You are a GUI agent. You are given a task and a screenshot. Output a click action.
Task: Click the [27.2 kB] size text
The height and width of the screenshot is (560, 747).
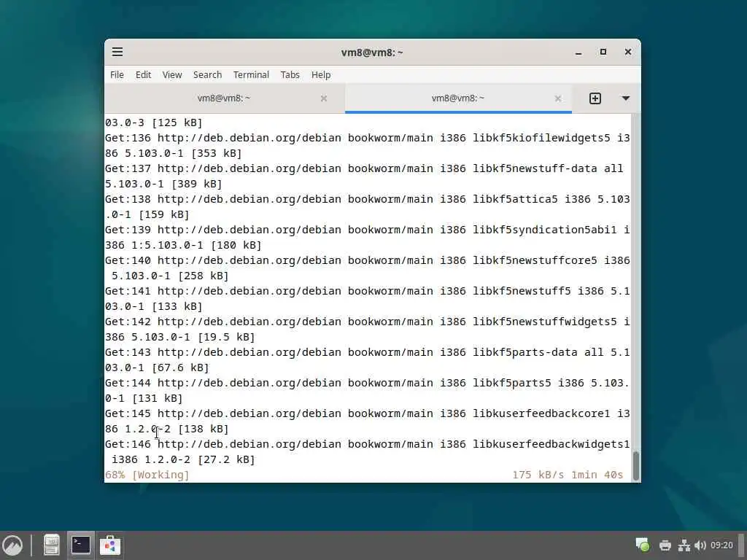pos(226,459)
